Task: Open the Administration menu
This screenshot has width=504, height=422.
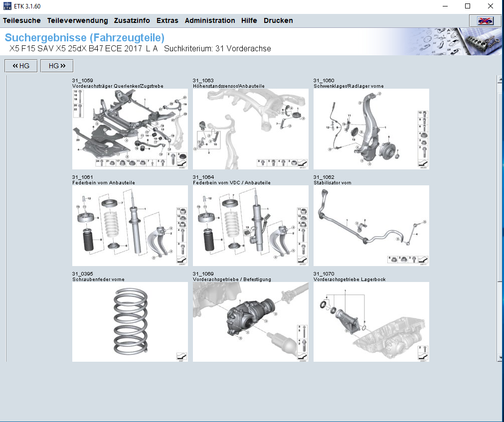Action: 209,20
